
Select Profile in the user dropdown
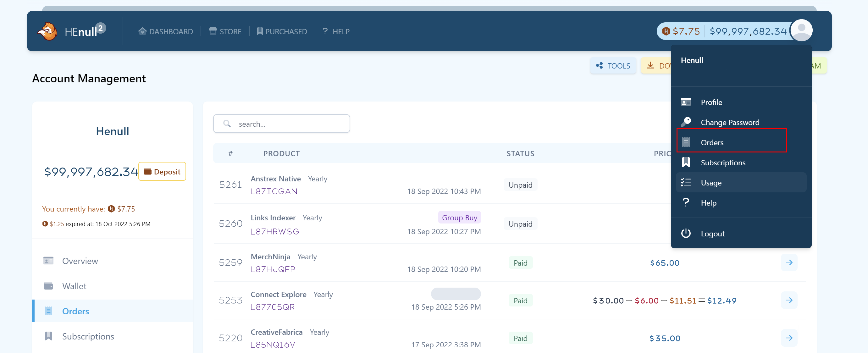741,102
